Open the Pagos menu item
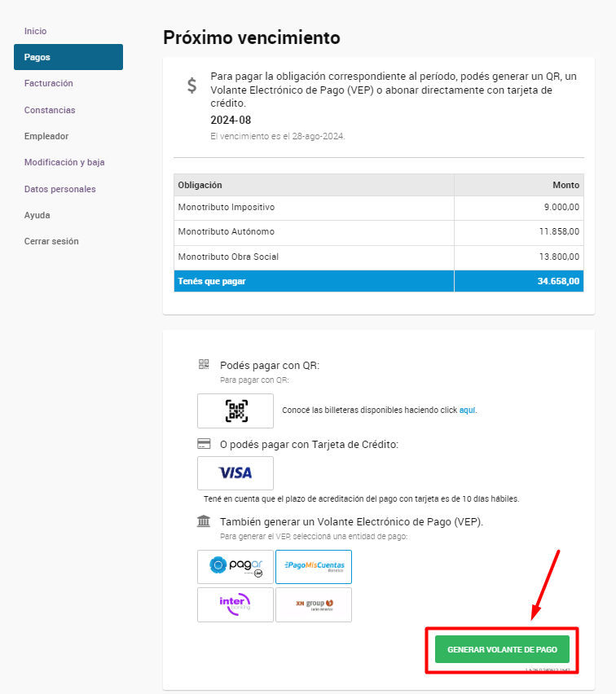The image size is (616, 694). coord(68,57)
